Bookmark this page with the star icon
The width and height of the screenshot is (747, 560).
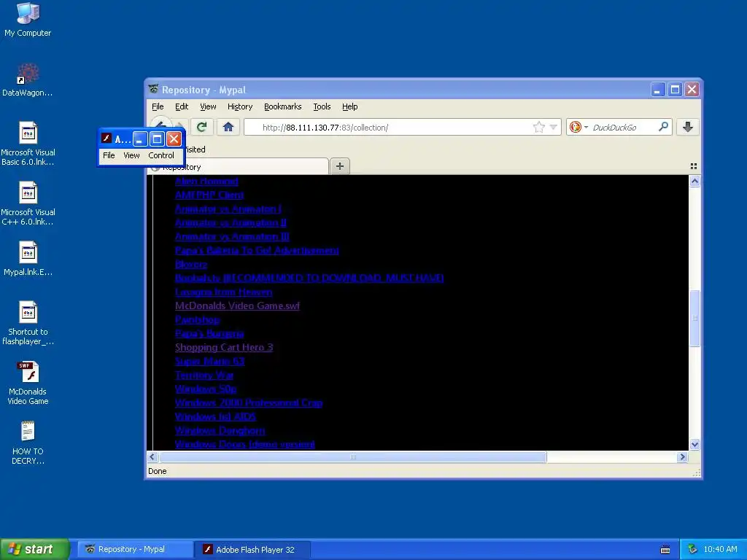click(x=539, y=127)
